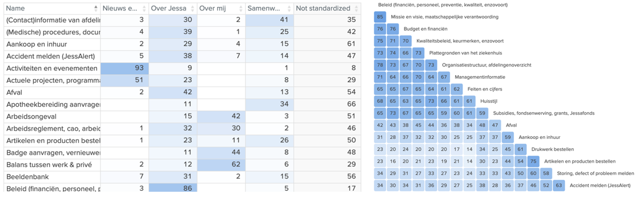The image size is (644, 198).
Task: Select the Activiteiten en evenementen row name
Action: (x=52, y=68)
